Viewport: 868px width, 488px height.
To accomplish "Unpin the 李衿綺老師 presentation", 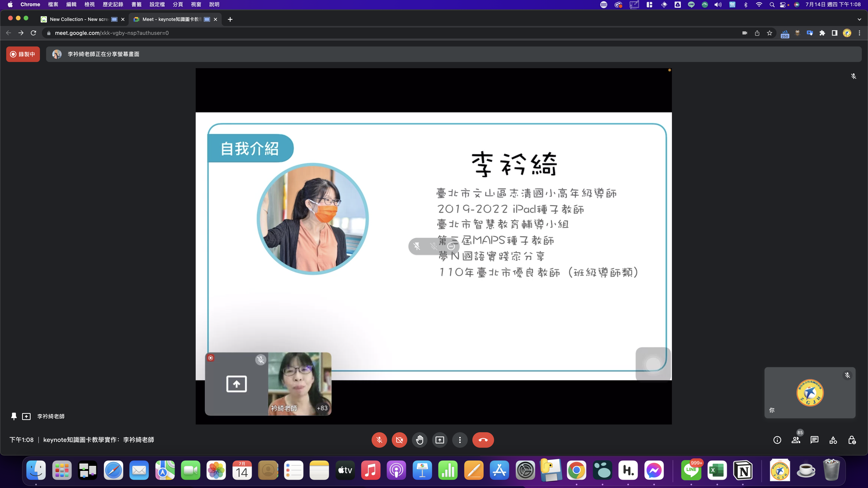I will point(14,416).
